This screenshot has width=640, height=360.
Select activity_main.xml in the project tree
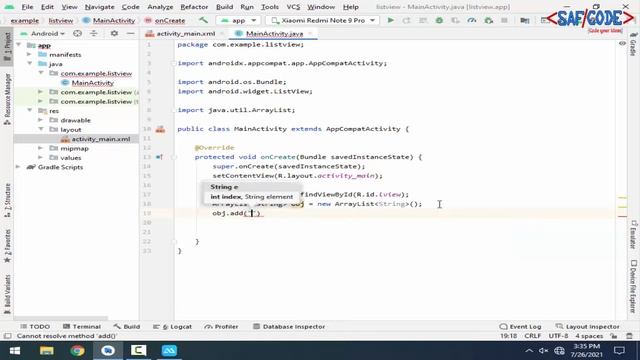(101, 139)
